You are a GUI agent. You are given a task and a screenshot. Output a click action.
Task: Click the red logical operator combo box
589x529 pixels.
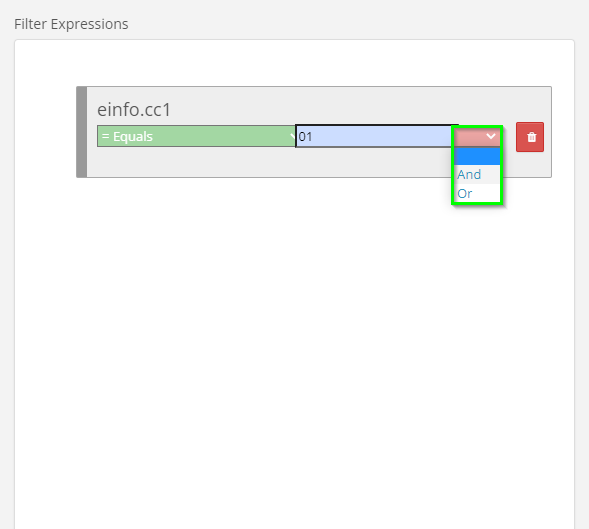coord(477,136)
